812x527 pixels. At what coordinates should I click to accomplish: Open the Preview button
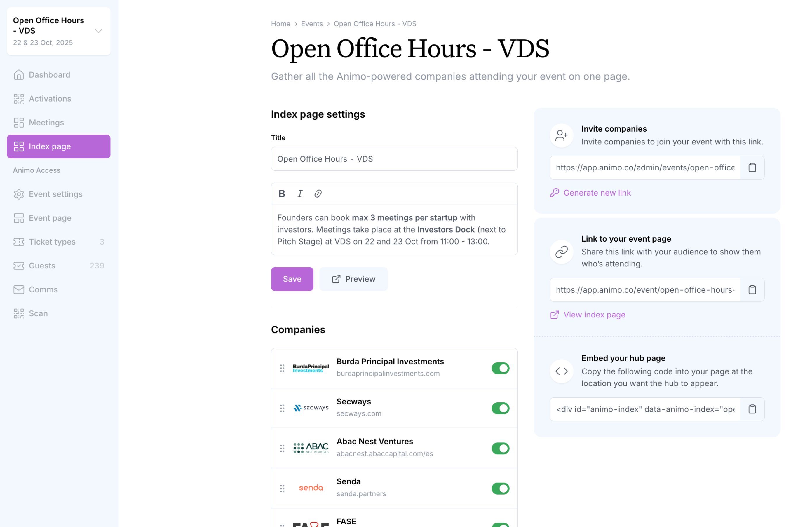pyautogui.click(x=353, y=279)
